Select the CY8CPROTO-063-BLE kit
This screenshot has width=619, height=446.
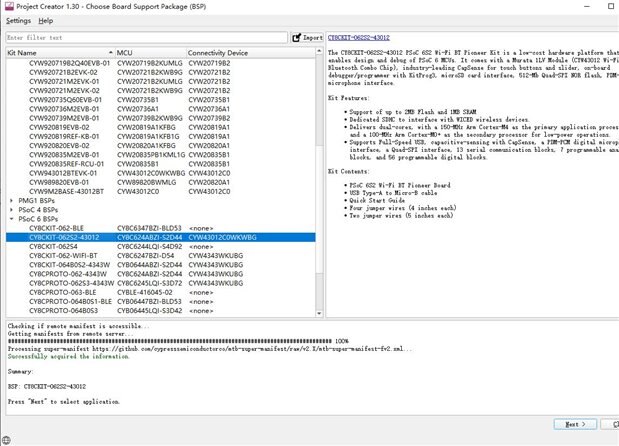63,292
